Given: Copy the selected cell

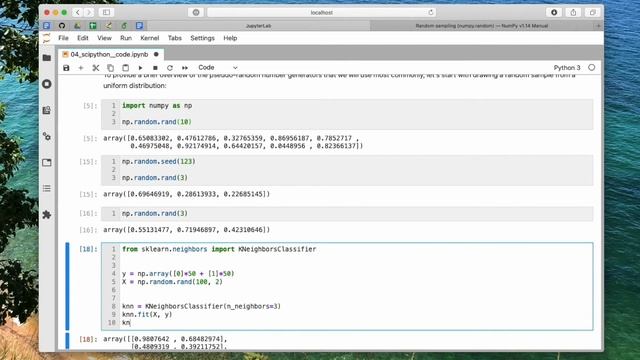Looking at the screenshot, I should point(110,68).
